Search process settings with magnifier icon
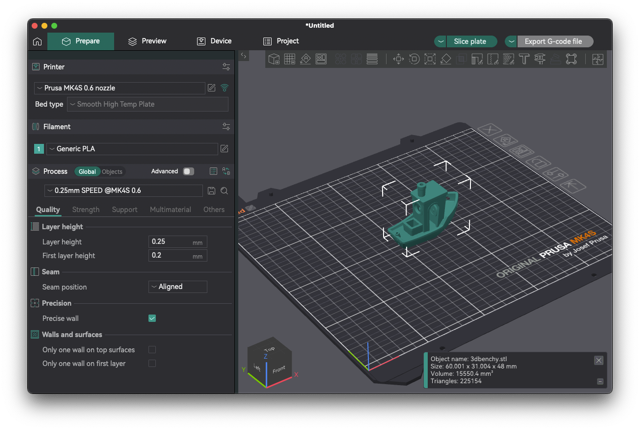This screenshot has width=640, height=430. pyautogui.click(x=224, y=191)
